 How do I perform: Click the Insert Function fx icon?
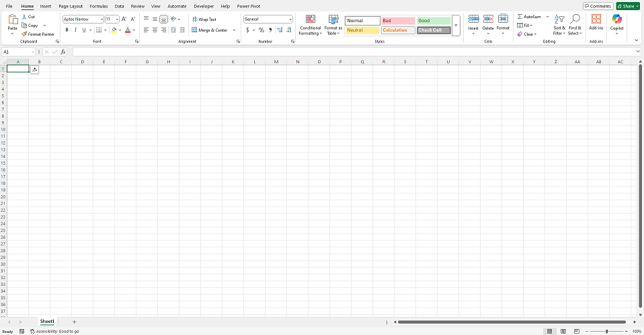click(63, 52)
